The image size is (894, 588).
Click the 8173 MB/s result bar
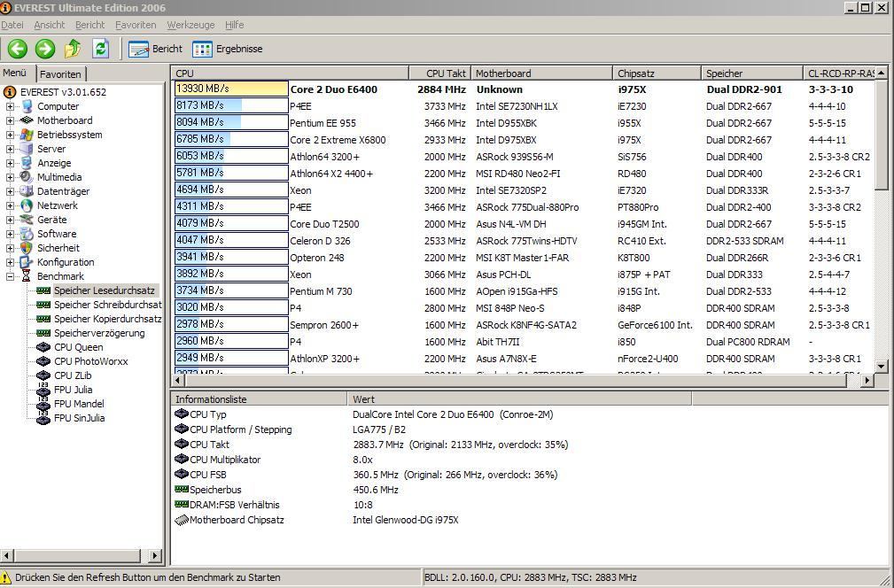coord(231,106)
